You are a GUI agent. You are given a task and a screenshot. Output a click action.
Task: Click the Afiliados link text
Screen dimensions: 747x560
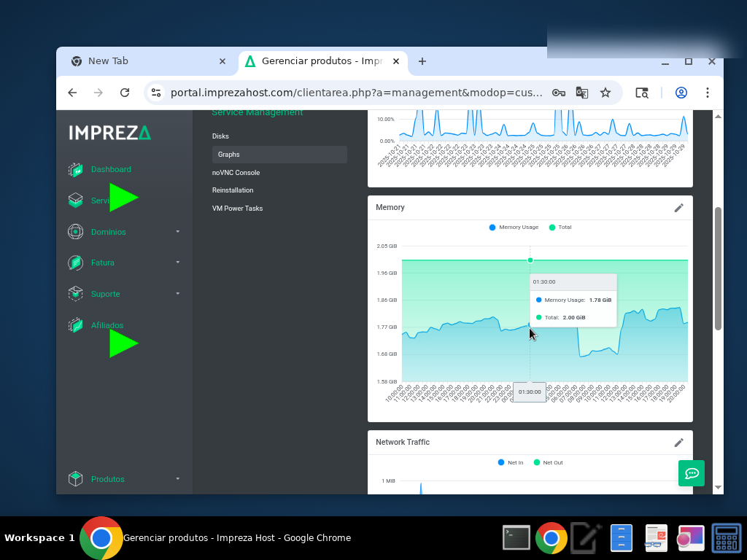point(107,325)
